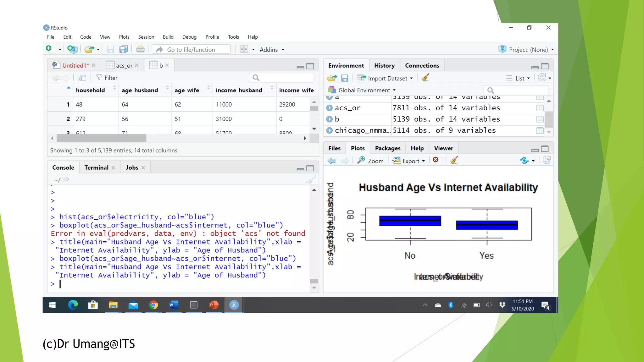The height and width of the screenshot is (362, 644).
Task: Open the File menu
Action: pyautogui.click(x=51, y=37)
